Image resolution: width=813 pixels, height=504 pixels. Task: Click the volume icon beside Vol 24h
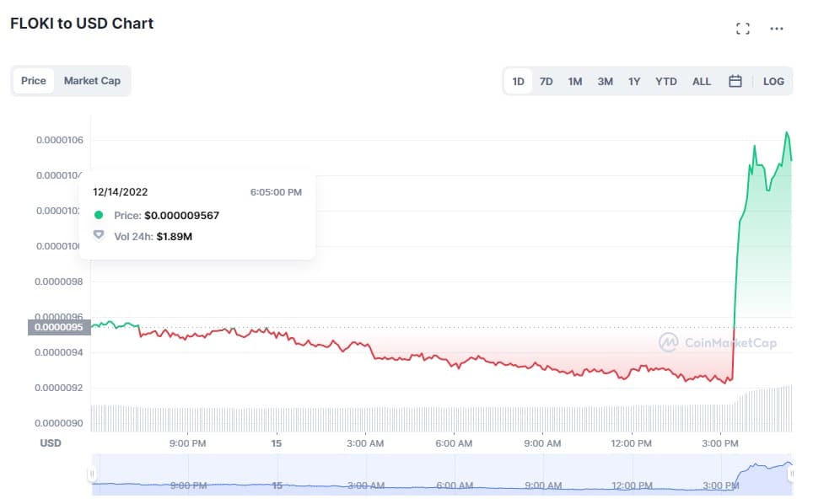pyautogui.click(x=99, y=235)
